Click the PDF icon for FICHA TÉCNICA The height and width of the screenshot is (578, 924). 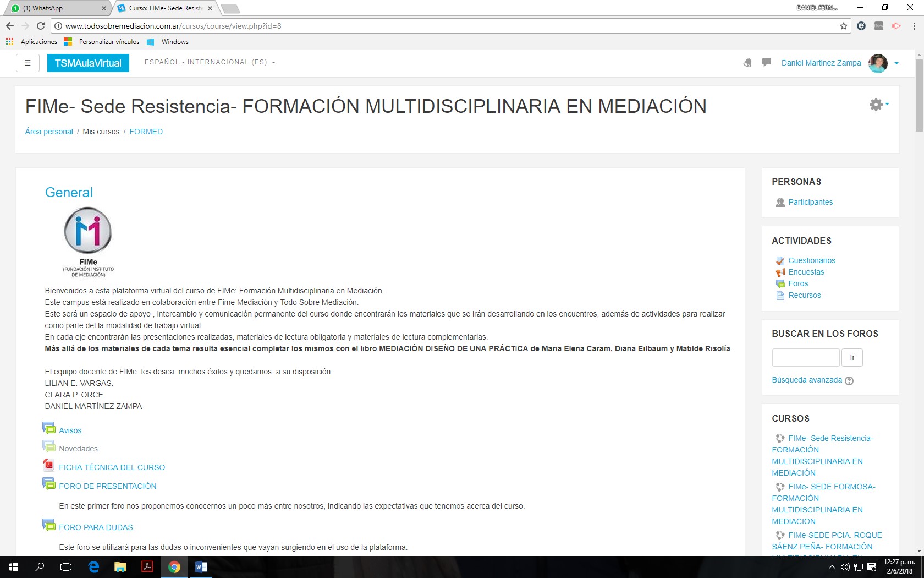click(x=49, y=466)
